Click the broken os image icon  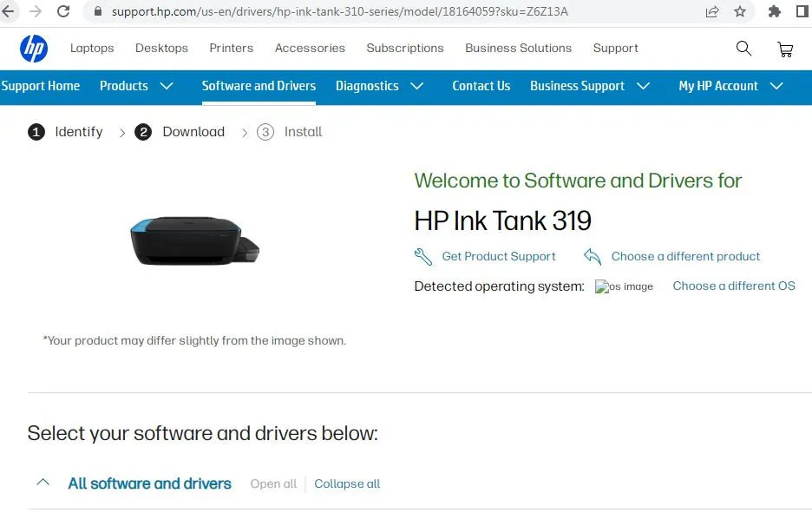(601, 286)
